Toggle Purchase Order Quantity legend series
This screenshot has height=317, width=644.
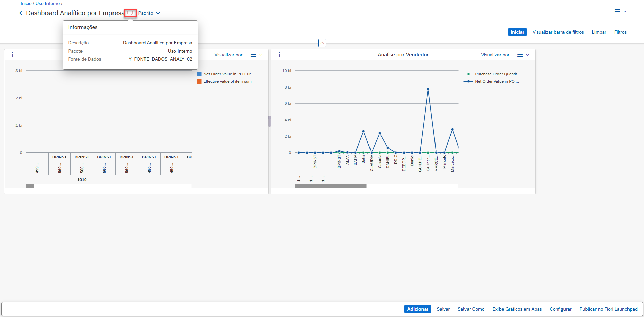(x=497, y=74)
